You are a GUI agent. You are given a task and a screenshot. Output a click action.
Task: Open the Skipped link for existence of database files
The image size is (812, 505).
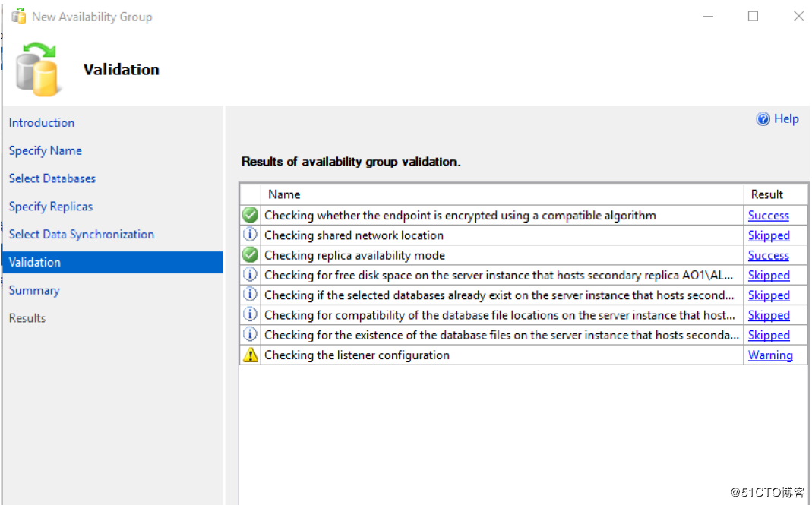769,335
